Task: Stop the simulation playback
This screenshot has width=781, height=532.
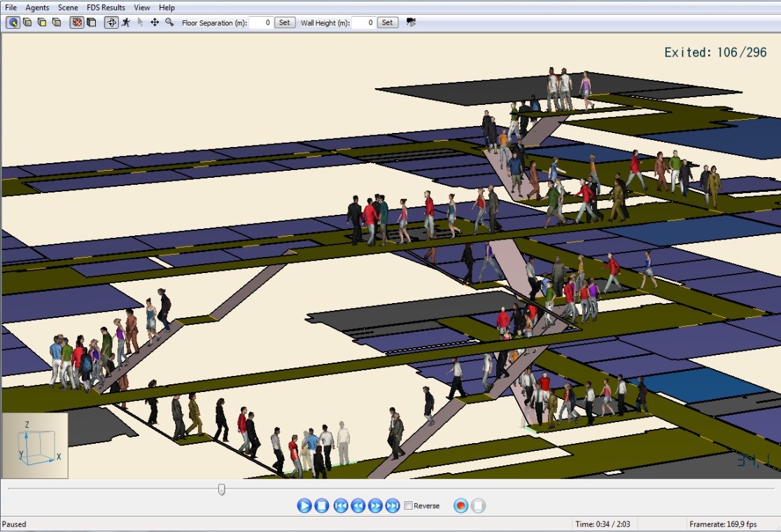Action: click(322, 505)
